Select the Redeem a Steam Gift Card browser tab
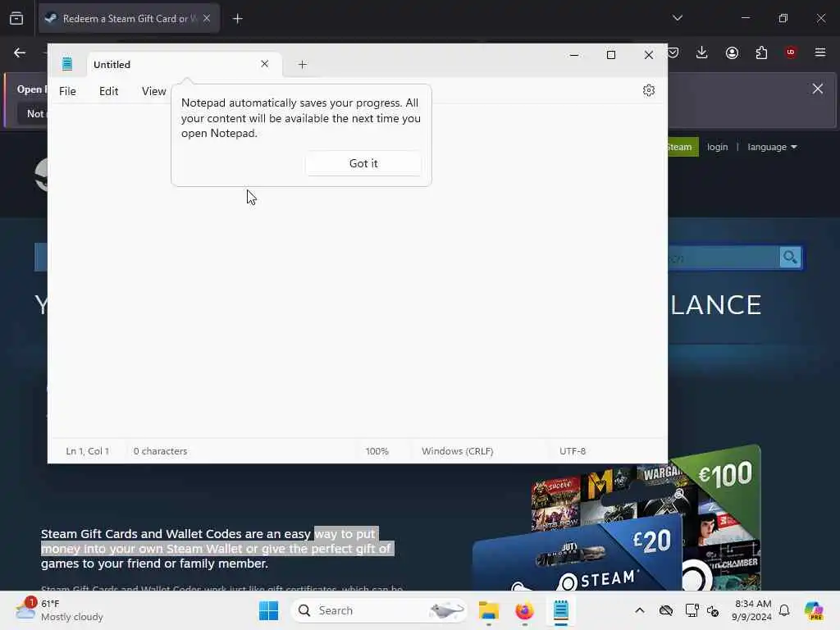Screen dimensions: 840x630 point(129,18)
